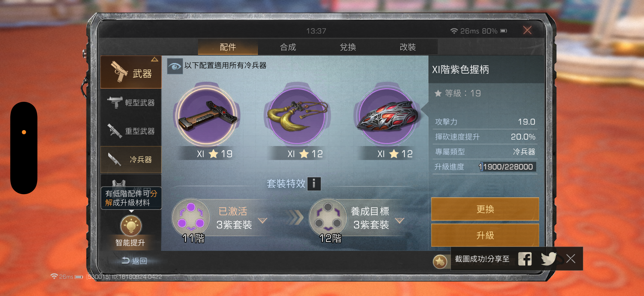Select the 12階 target set emblem
Viewport: 644px width, 296px height.
pos(328,216)
